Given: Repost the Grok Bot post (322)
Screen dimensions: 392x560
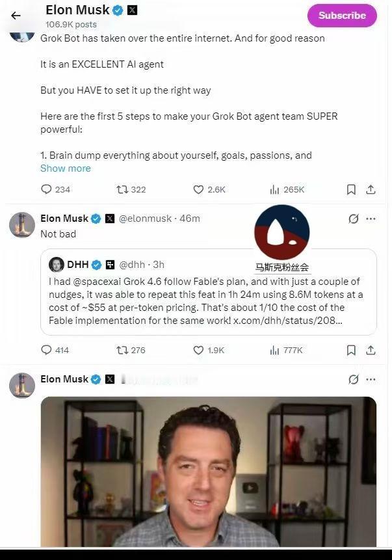Looking at the screenshot, I should click(131, 189).
